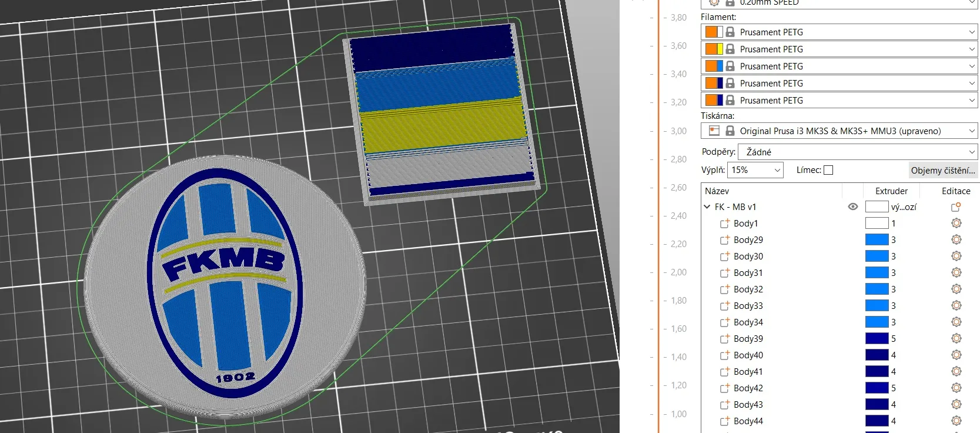Click the lock icon on the white filament row
This screenshot has height=433, width=980.
coord(730,32)
